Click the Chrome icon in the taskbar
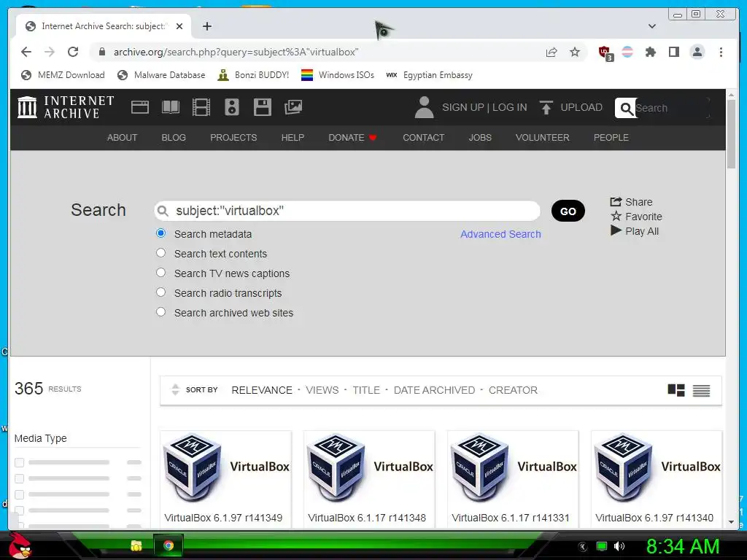Image resolution: width=747 pixels, height=560 pixels. click(169, 545)
